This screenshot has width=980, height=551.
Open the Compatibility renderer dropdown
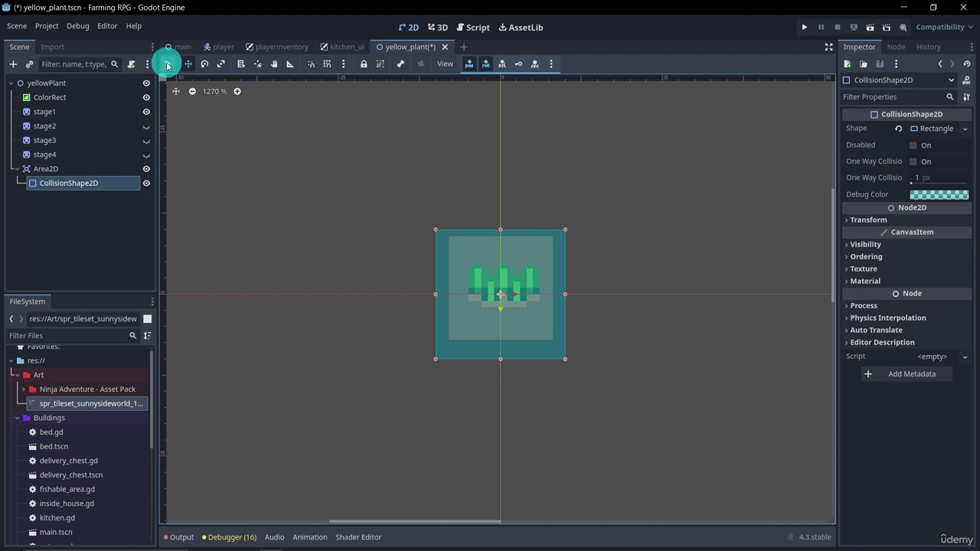(944, 28)
